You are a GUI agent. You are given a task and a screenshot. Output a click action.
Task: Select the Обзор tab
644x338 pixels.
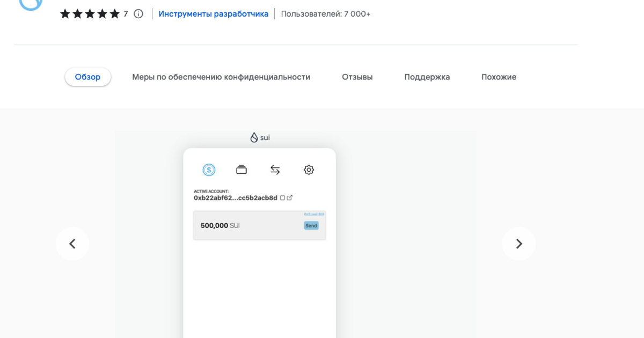(x=88, y=77)
